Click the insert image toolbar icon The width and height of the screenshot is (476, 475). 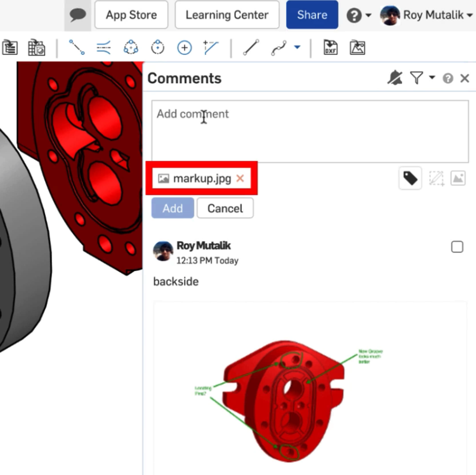coord(357,48)
